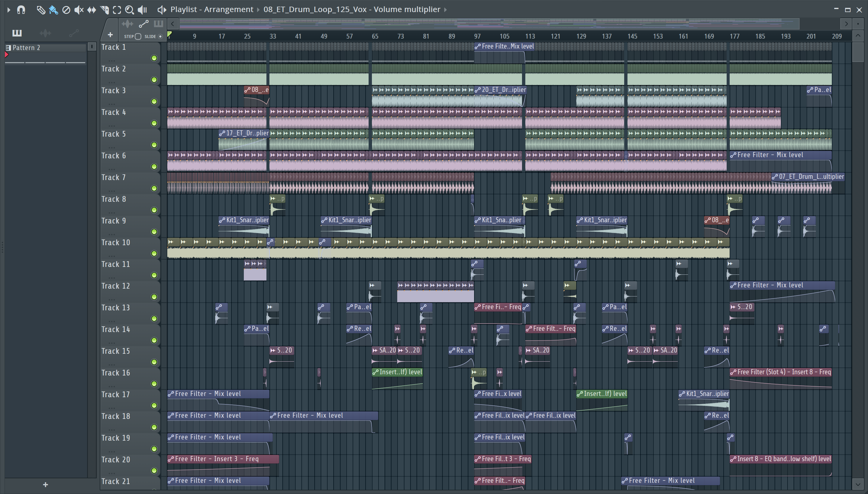868x494 pixels.
Task: Mute Track 14 using its green LED
Action: [154, 340]
